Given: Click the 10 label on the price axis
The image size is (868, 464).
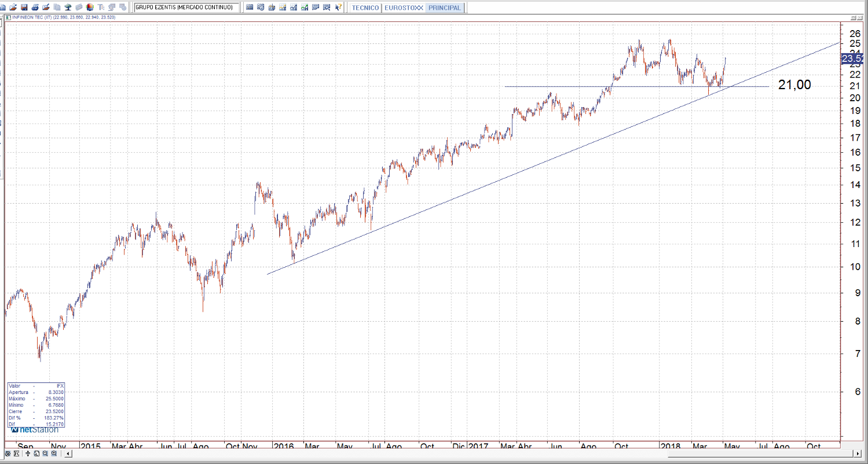Looking at the screenshot, I should pos(855,267).
